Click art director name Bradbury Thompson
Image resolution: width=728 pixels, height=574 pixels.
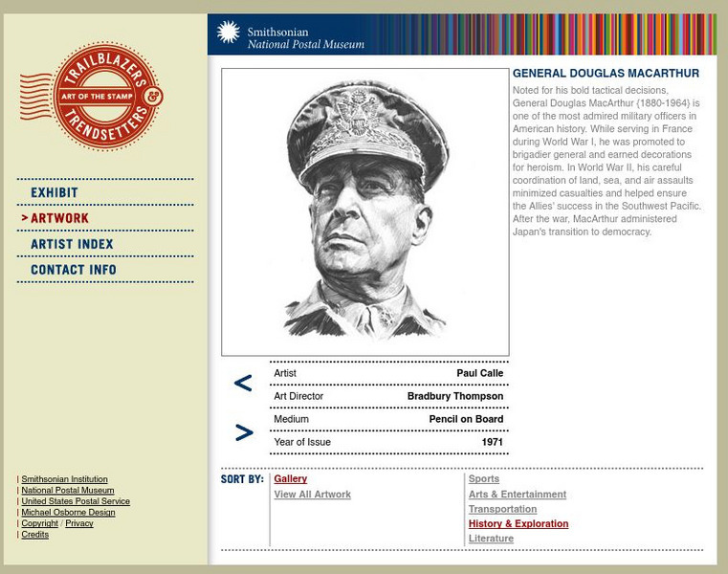coord(455,396)
